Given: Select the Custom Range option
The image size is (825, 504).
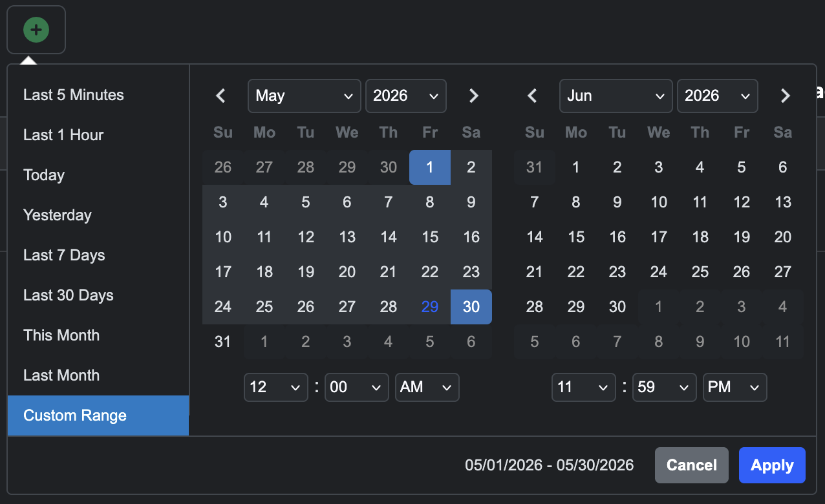Looking at the screenshot, I should (98, 415).
